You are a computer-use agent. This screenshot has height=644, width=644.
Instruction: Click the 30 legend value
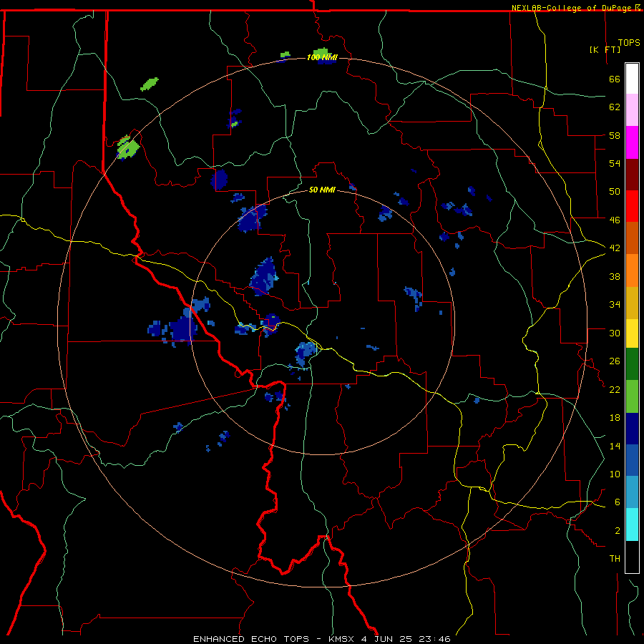click(x=615, y=333)
